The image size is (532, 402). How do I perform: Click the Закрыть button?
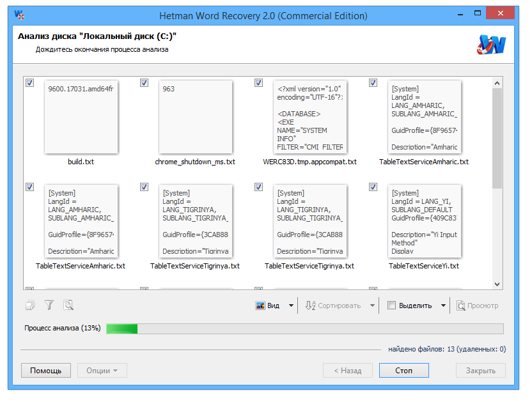[x=480, y=371]
